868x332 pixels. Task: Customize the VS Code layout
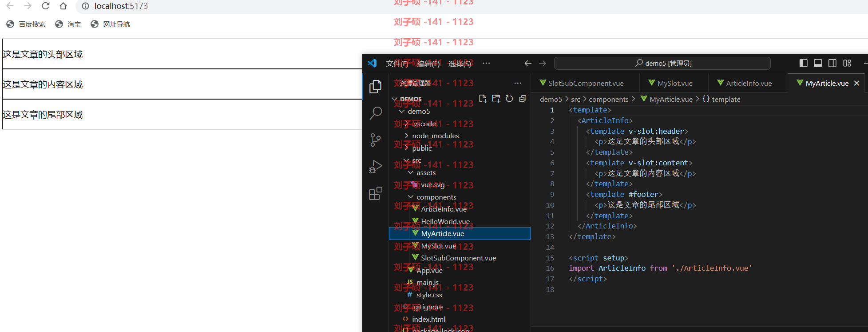(847, 63)
